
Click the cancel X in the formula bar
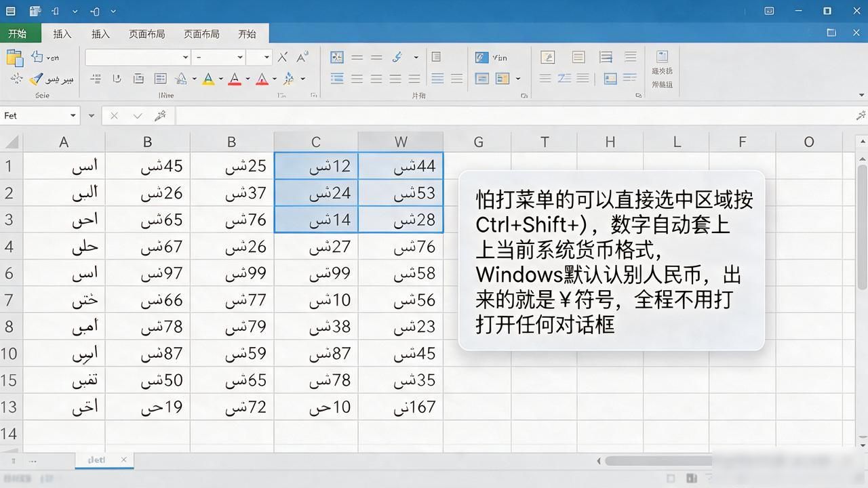(114, 116)
